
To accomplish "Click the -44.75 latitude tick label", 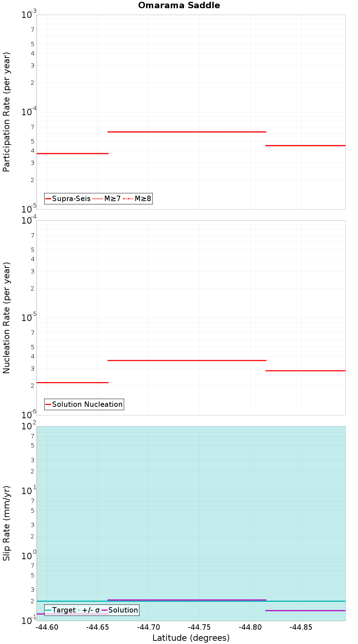I will 199,627.
